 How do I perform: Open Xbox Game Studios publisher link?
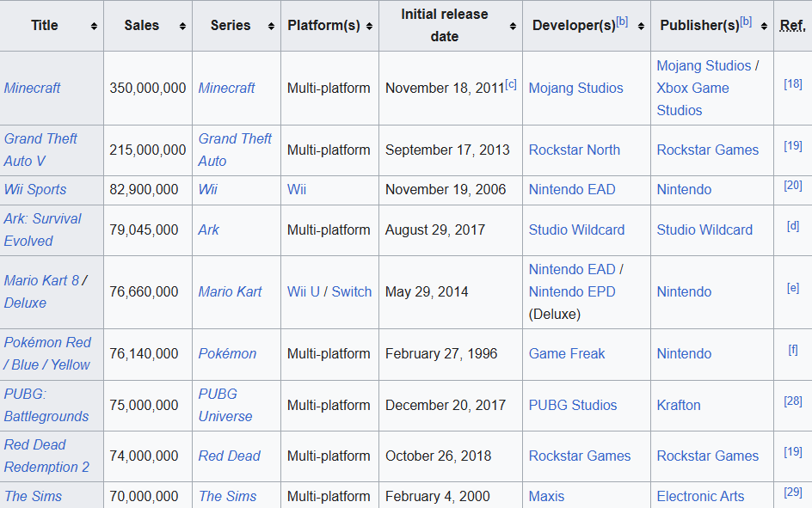tap(693, 99)
